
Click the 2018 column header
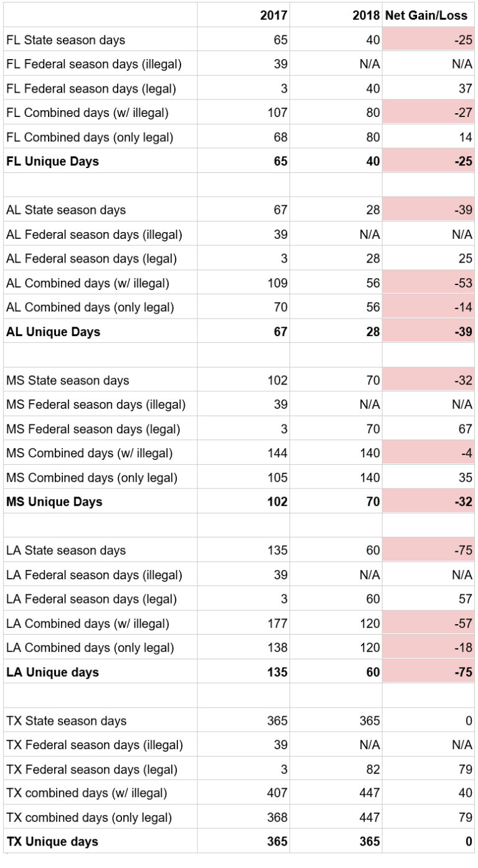(x=366, y=16)
